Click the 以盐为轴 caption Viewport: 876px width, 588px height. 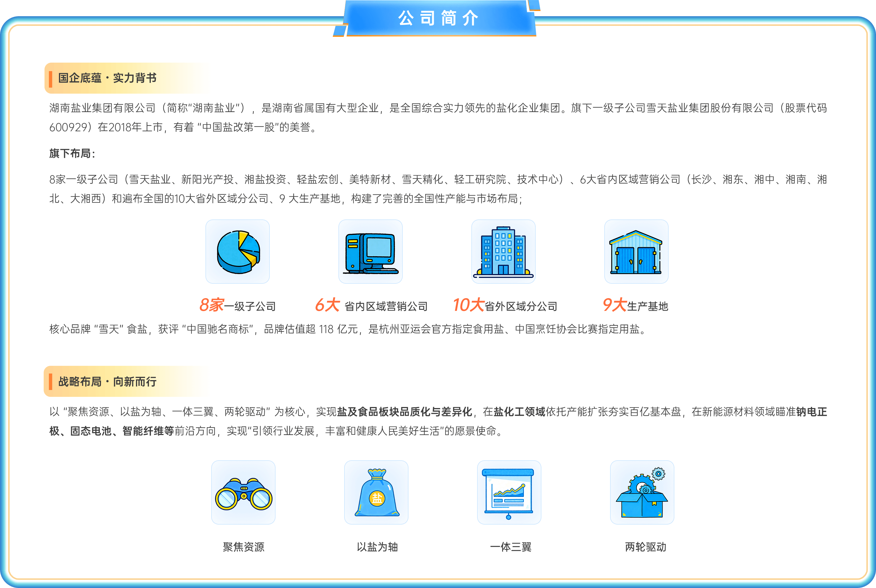tap(377, 547)
